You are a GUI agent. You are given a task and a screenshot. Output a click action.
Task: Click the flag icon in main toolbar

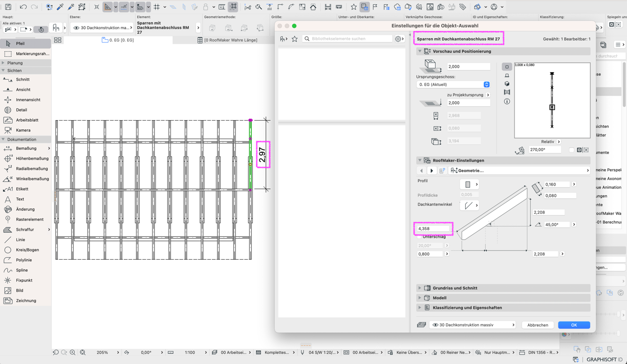click(375, 7)
